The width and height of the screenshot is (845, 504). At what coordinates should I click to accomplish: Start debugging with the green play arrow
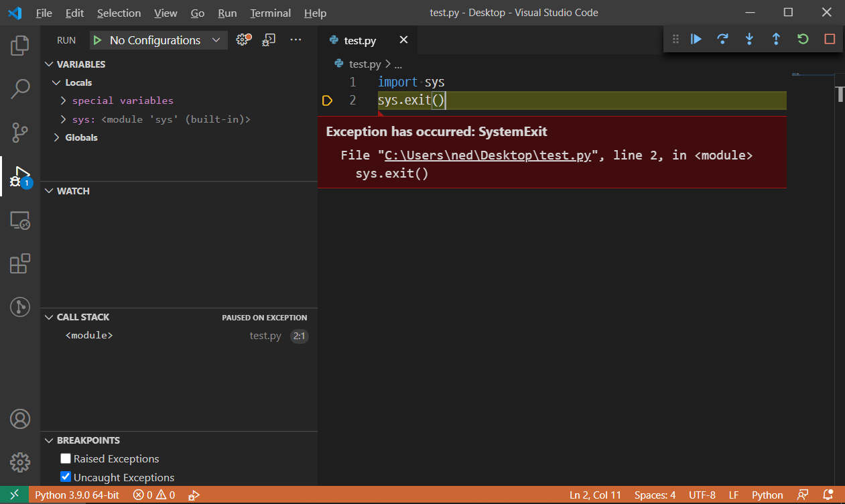click(x=98, y=40)
